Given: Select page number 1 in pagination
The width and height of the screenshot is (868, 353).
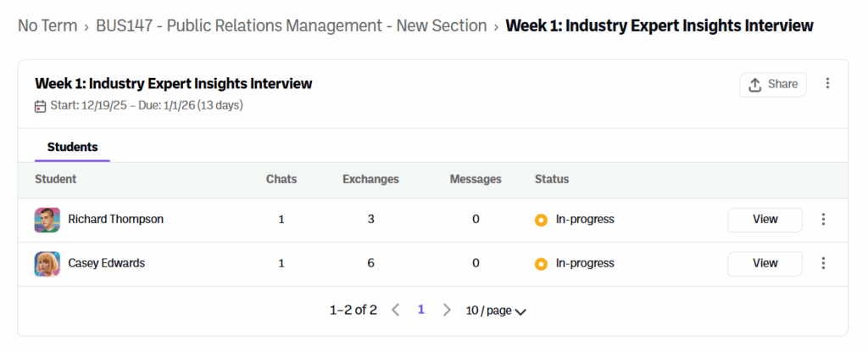Looking at the screenshot, I should tap(421, 311).
